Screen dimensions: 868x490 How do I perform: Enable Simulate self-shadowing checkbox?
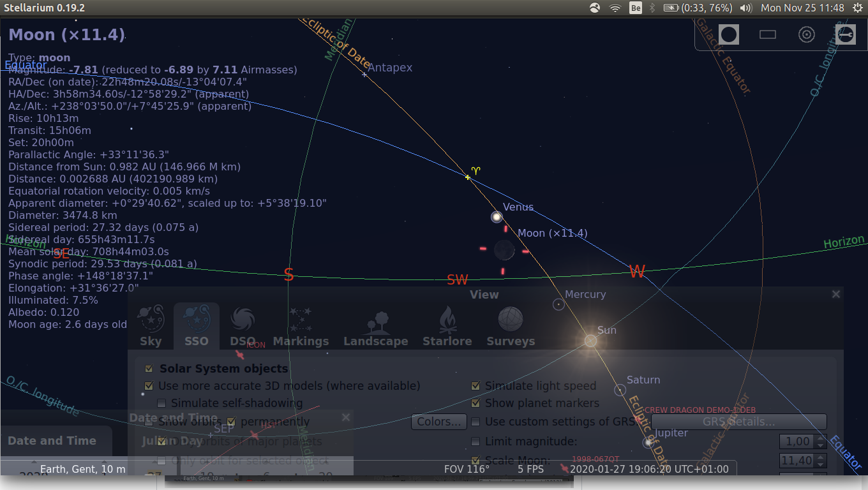(x=161, y=403)
